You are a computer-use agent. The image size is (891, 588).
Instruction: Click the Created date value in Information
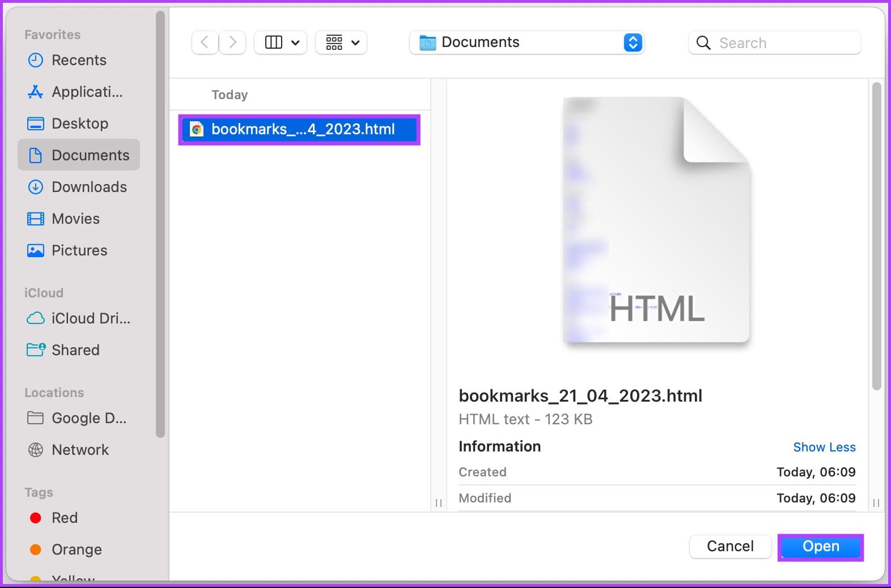[816, 472]
